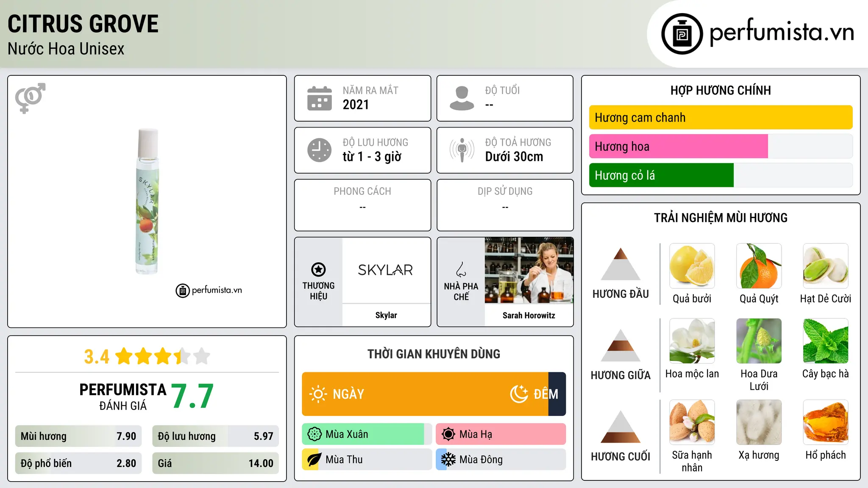
Task: Click the Phong cách label
Action: [362, 191]
